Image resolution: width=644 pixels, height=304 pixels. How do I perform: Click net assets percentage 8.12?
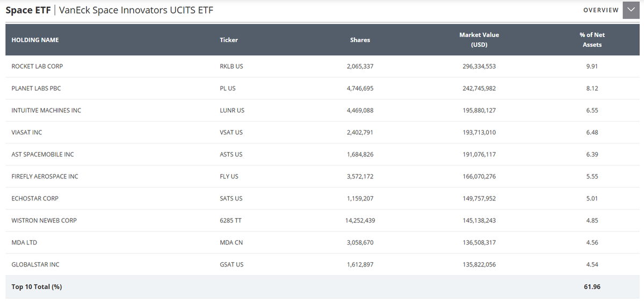[x=592, y=88]
